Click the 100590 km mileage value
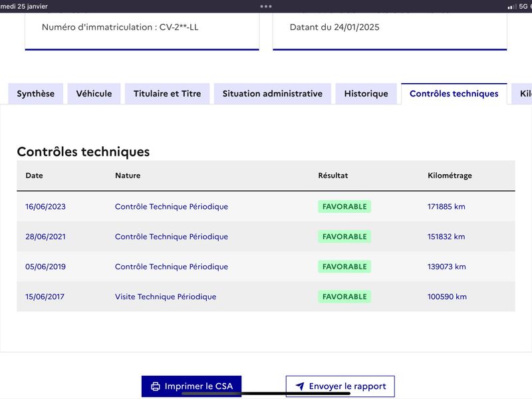The image size is (532, 399). pyautogui.click(x=447, y=297)
